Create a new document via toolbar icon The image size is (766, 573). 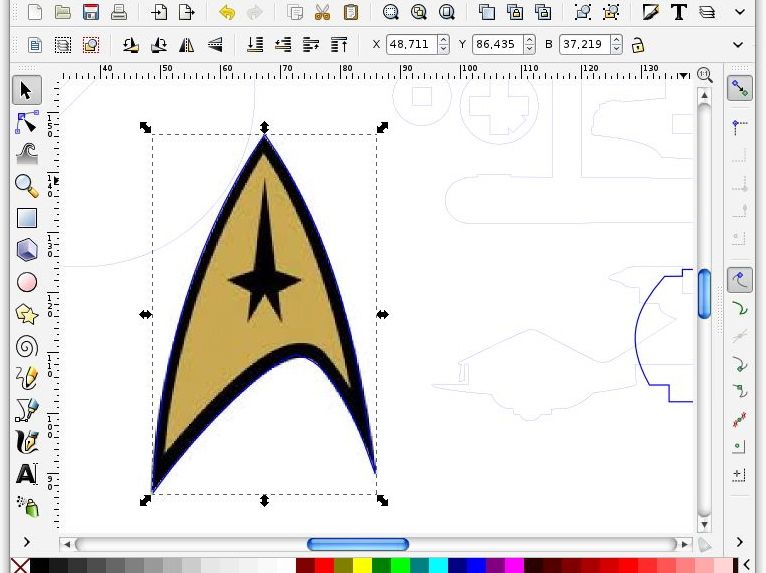tap(35, 11)
